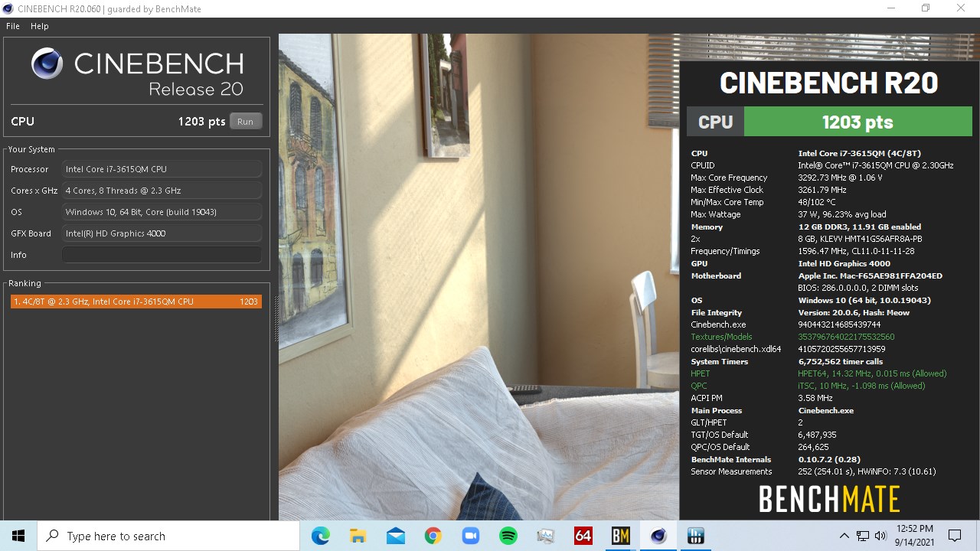The height and width of the screenshot is (551, 980).
Task: Click the System Timers call count
Action: pyautogui.click(x=840, y=361)
